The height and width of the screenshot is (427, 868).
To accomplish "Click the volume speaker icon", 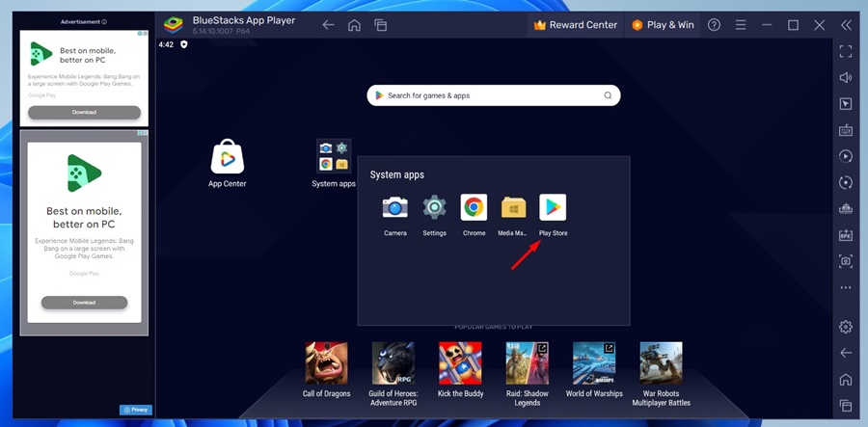I will click(x=845, y=78).
